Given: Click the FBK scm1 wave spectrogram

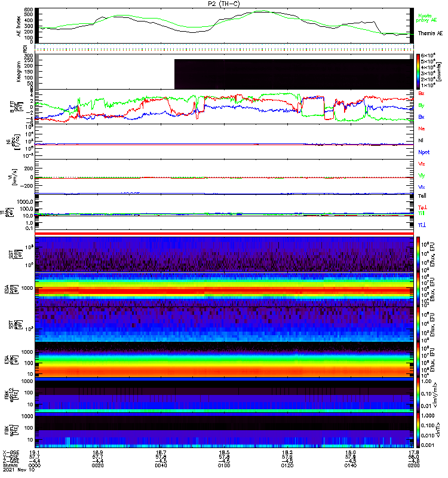Looking at the screenshot, I should [x=224, y=430].
